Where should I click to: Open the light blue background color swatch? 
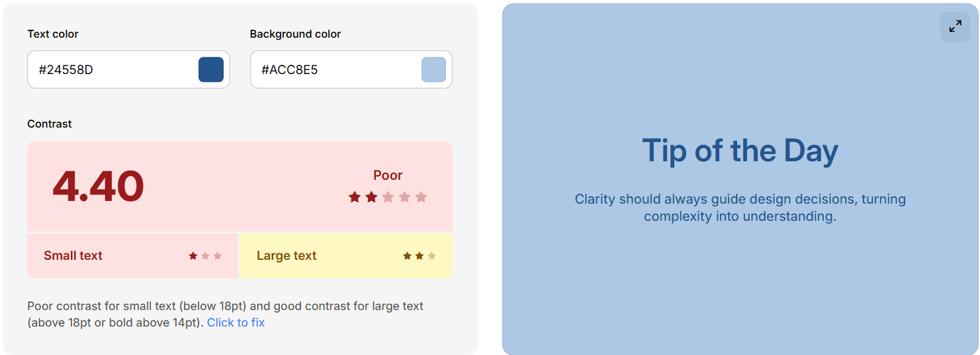pyautogui.click(x=433, y=69)
